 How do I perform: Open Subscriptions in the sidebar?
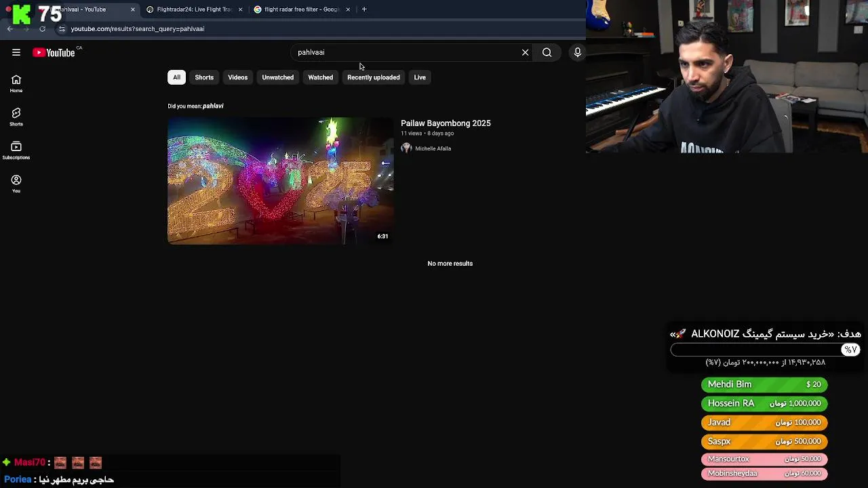16,150
